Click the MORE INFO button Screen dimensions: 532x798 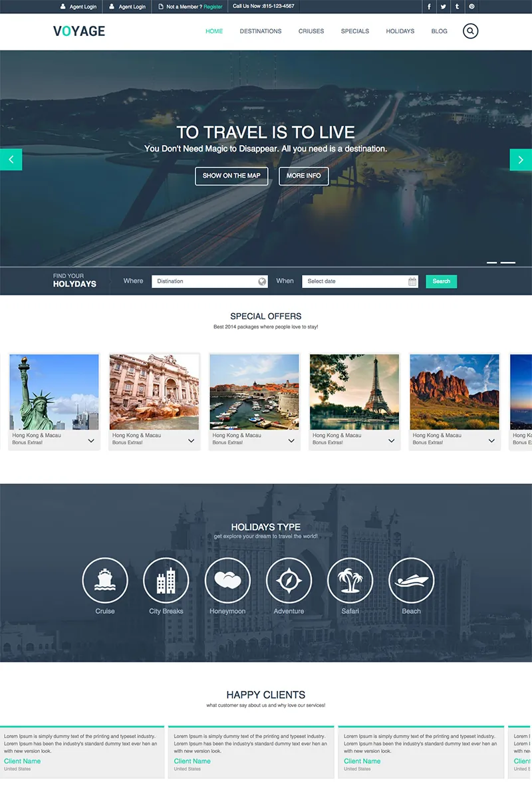(x=303, y=176)
